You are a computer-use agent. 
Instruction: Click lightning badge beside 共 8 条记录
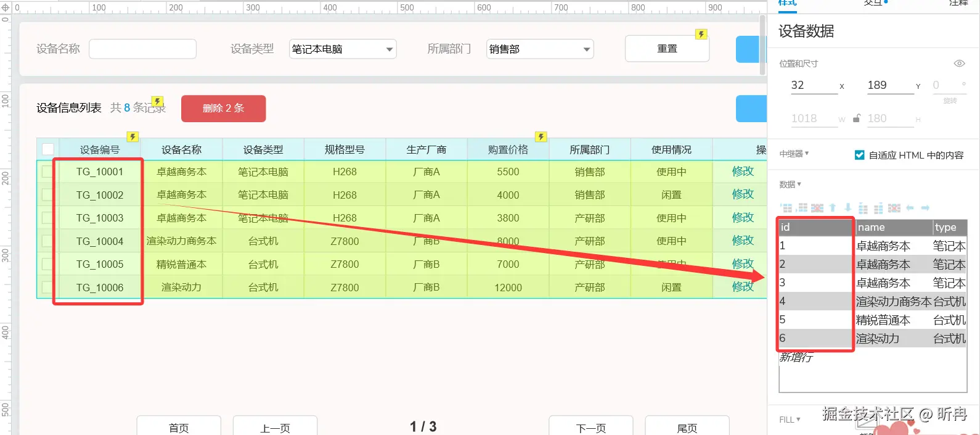pos(158,101)
